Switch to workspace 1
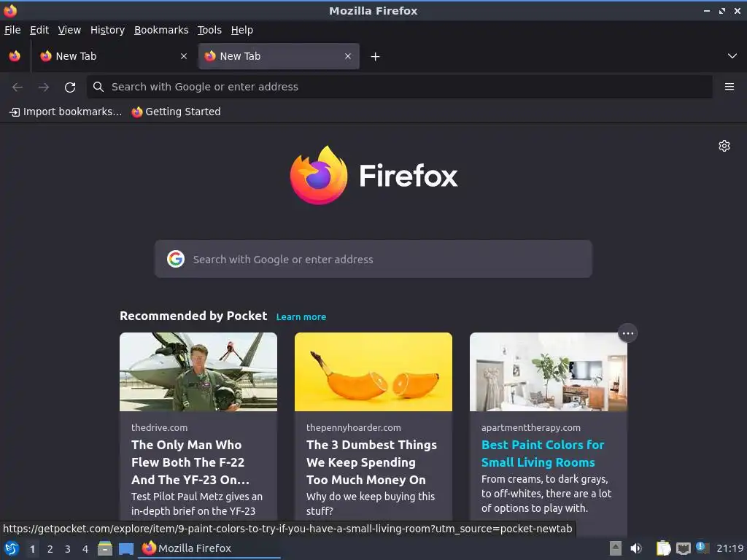747x560 pixels. point(32,549)
